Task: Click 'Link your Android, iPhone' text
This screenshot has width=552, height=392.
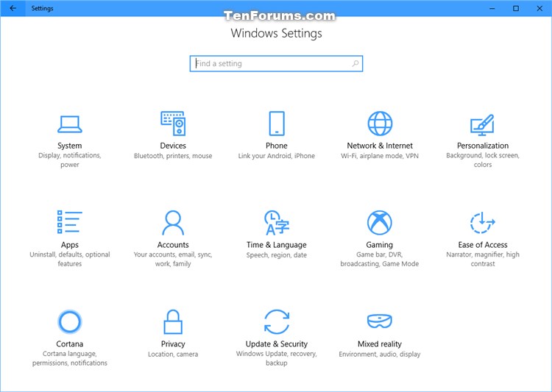Action: click(276, 156)
